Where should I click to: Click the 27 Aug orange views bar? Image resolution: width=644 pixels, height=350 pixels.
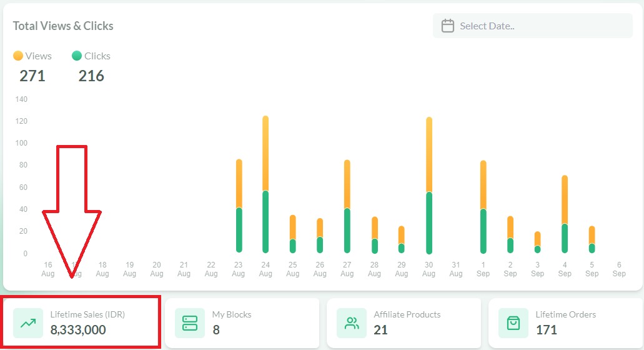[x=347, y=184]
